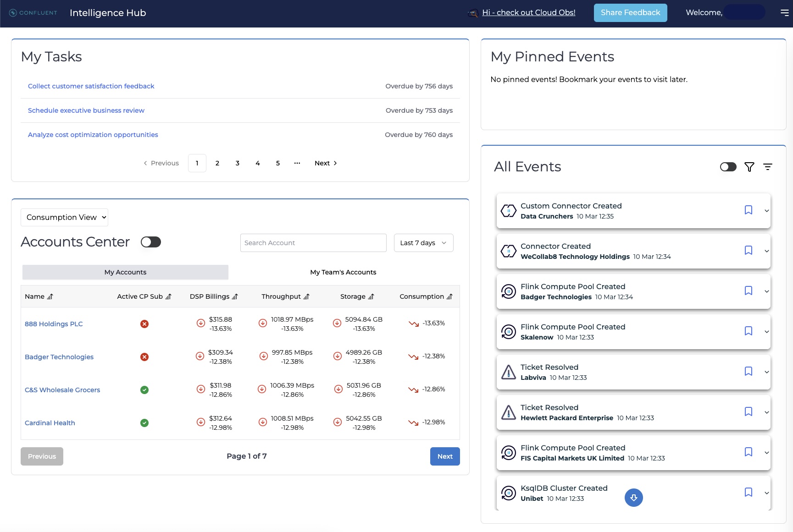Click 888 Holdings DSP billings down icon
Screen dimensions: 793x532
[200, 323]
